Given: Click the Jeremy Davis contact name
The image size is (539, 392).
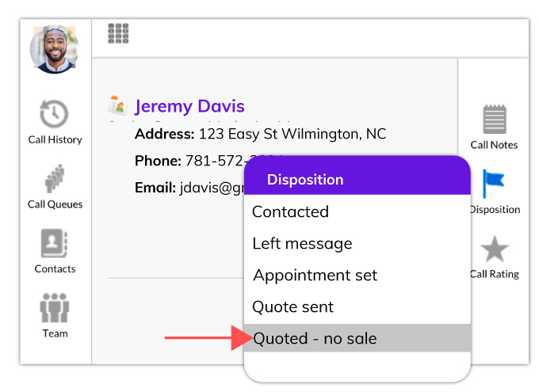Looking at the screenshot, I should click(x=189, y=106).
